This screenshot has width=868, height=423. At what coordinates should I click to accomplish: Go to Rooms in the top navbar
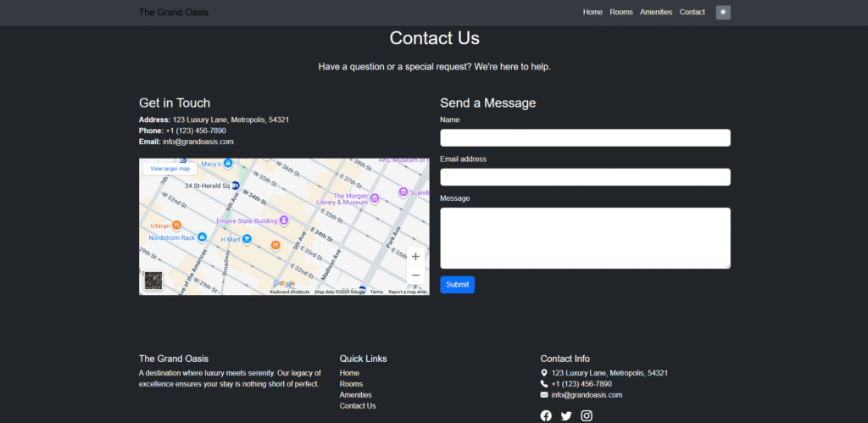point(621,12)
